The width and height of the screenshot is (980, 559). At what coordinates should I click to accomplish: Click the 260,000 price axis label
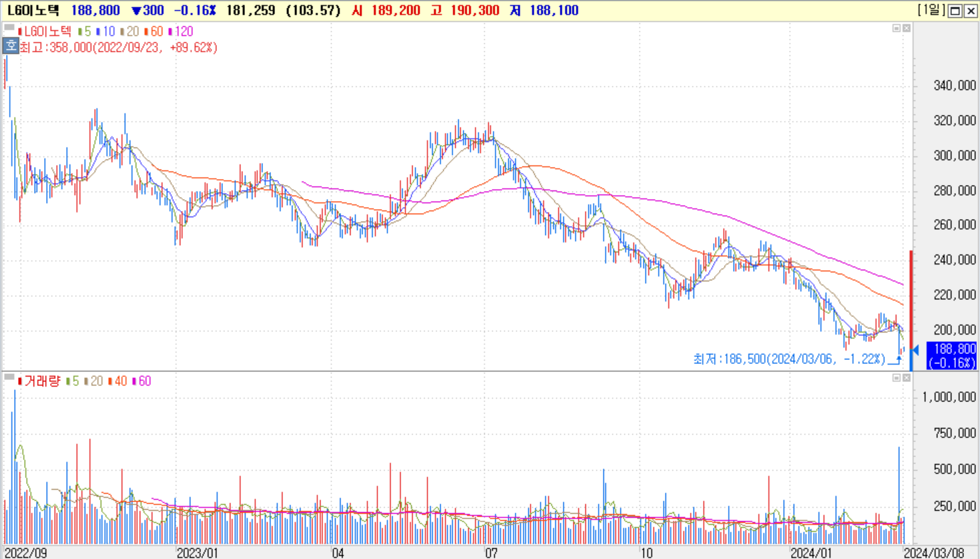[x=955, y=225]
